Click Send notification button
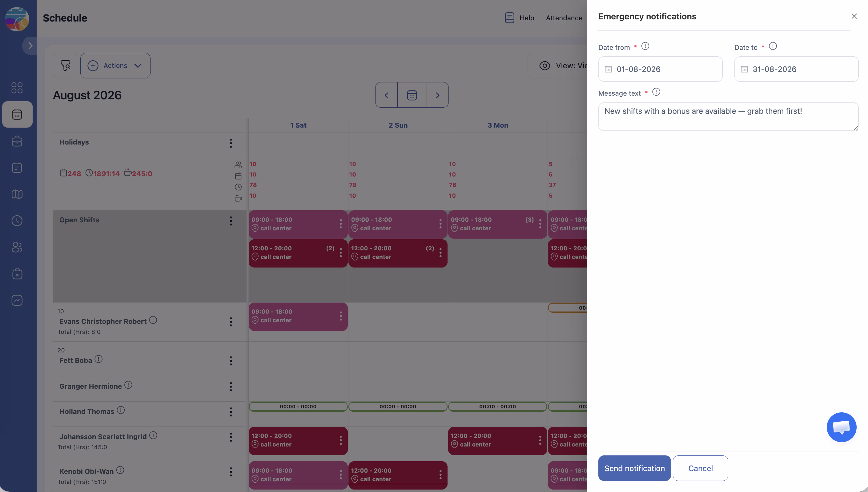The width and height of the screenshot is (868, 492). coord(634,468)
